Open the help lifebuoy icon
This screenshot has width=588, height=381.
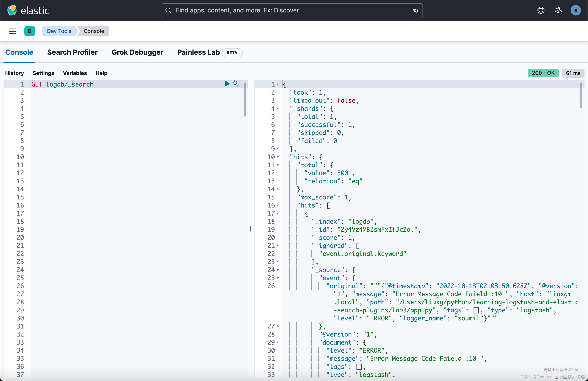click(x=541, y=10)
